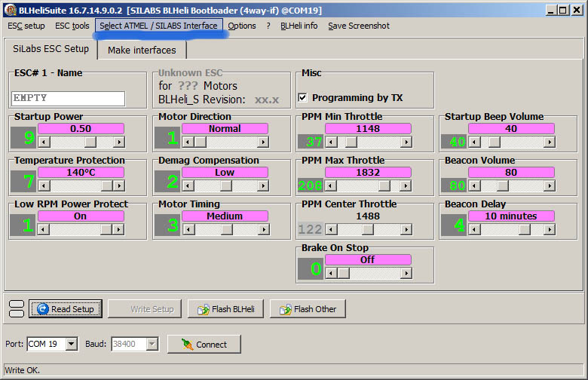Increase Motor Timing with right arrow
Image resolution: width=588 pixels, height=380 pixels.
pos(264,229)
